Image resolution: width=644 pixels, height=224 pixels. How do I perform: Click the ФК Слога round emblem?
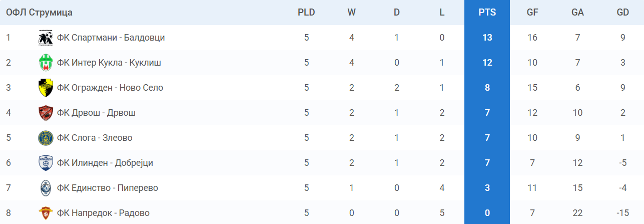pos(46,138)
